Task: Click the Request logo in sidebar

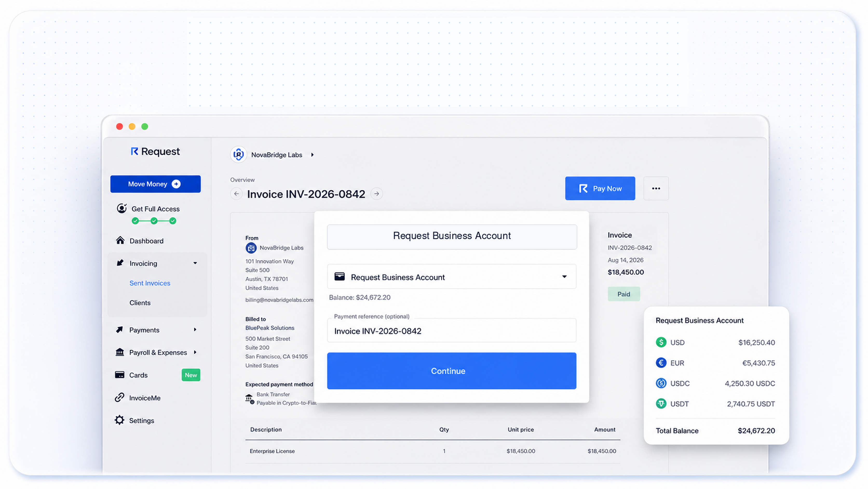Action: pos(155,151)
